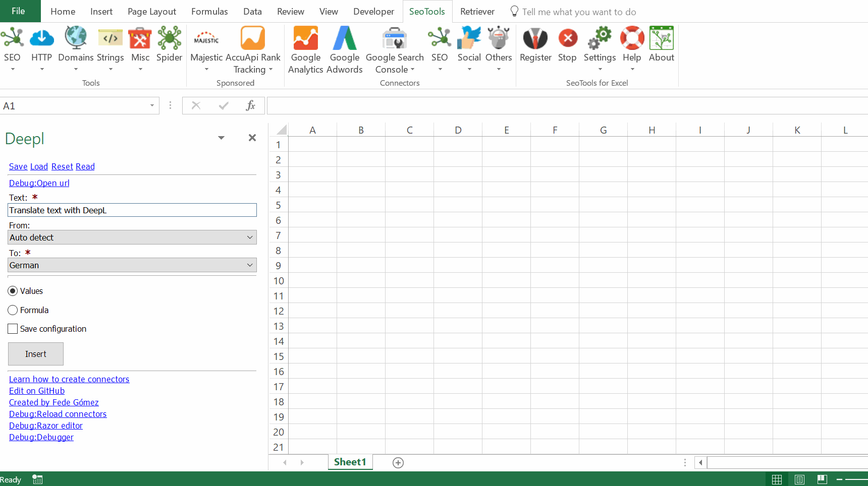Select column D header
Screen dimensions: 868x486
tap(458, 130)
